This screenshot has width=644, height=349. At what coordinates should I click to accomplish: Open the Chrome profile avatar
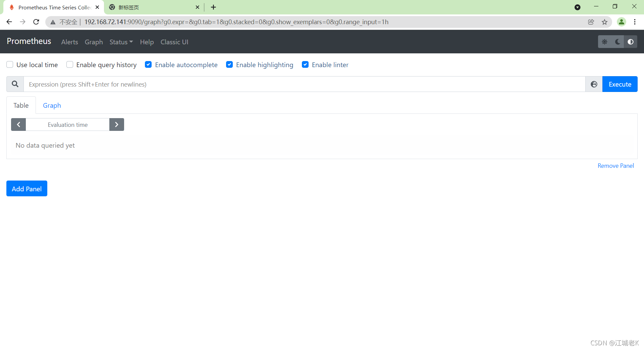(622, 22)
